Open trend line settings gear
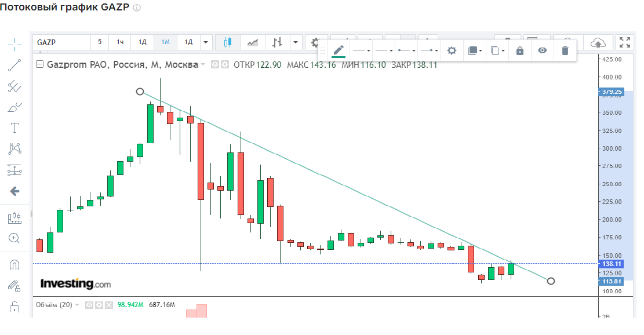This screenshot has width=644, height=335. click(x=452, y=50)
